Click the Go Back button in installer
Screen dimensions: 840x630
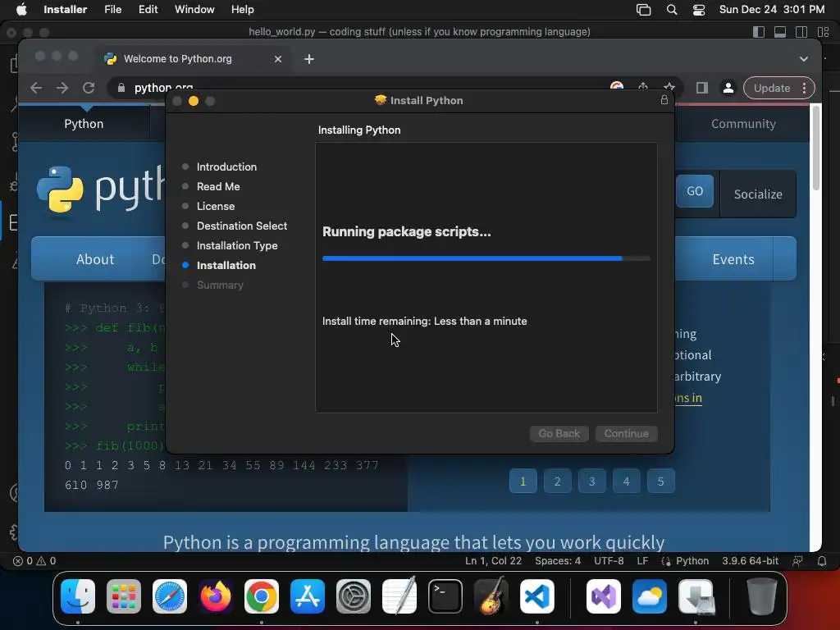pyautogui.click(x=559, y=433)
